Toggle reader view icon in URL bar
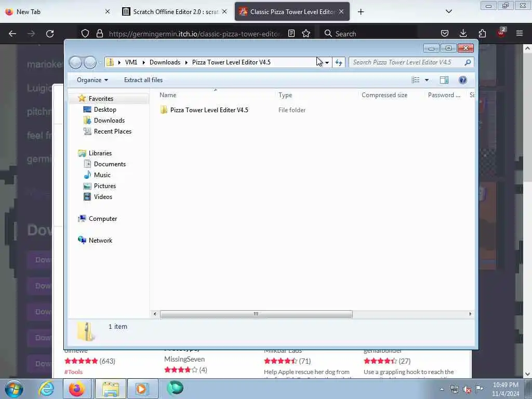 click(x=291, y=34)
